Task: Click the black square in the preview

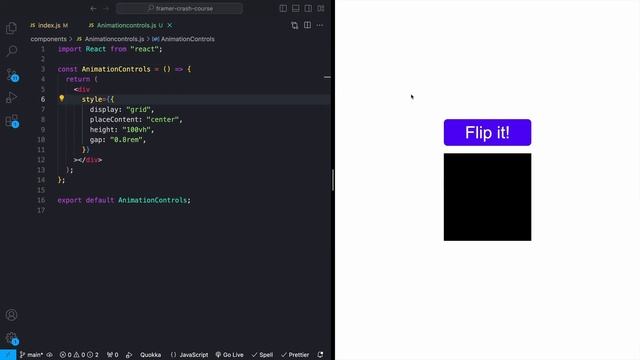Action: pyautogui.click(x=487, y=197)
